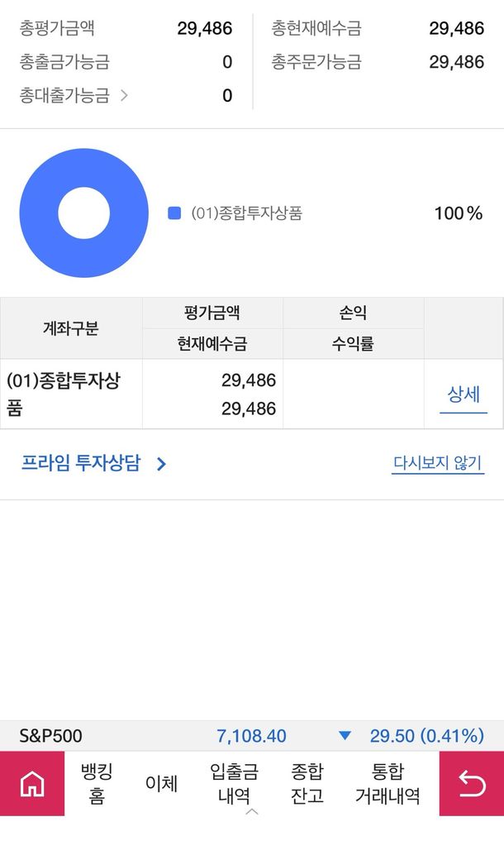Switch to the 이체 tab
Image resolution: width=504 pixels, height=860 pixels.
(x=161, y=783)
